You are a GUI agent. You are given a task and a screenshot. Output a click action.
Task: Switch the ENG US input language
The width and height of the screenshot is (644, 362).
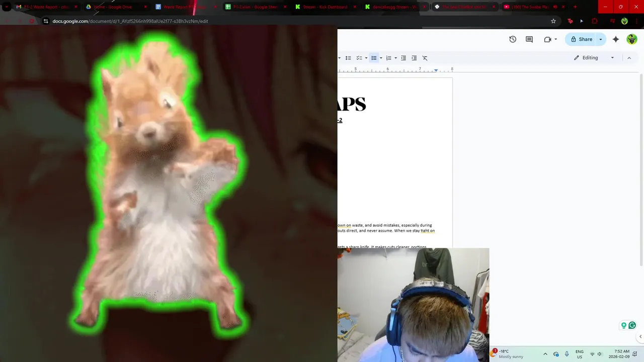[580, 354]
